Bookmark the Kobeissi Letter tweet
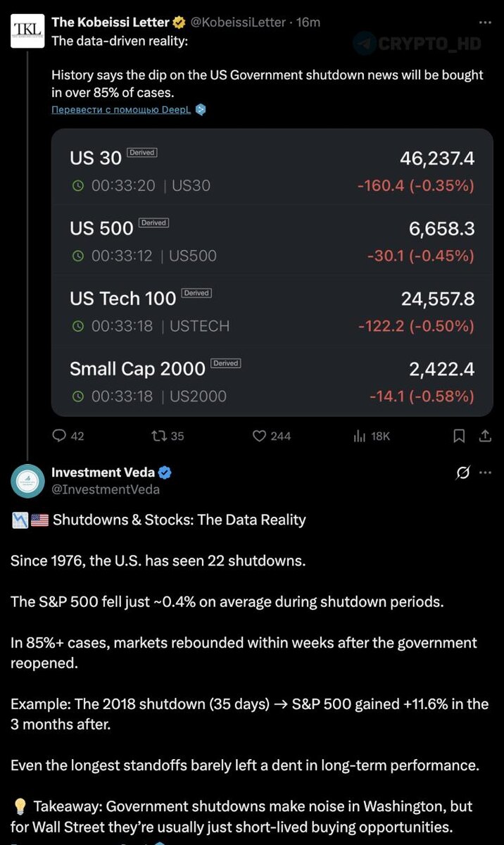 pos(459,436)
